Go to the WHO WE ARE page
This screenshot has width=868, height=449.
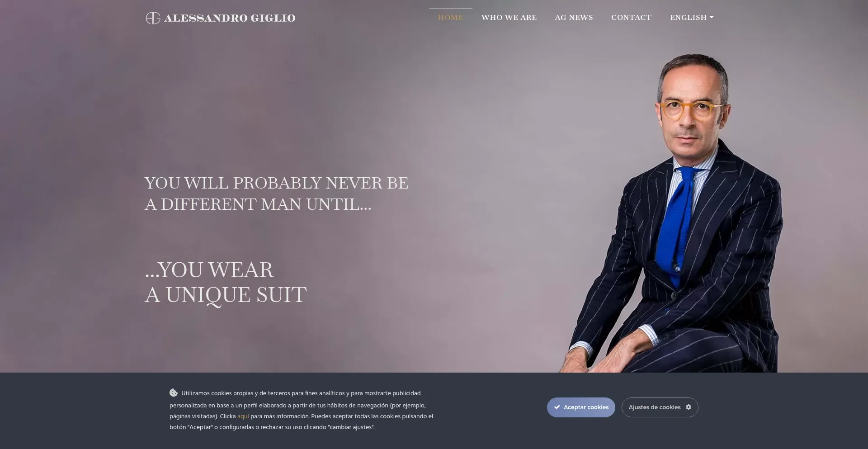(509, 18)
